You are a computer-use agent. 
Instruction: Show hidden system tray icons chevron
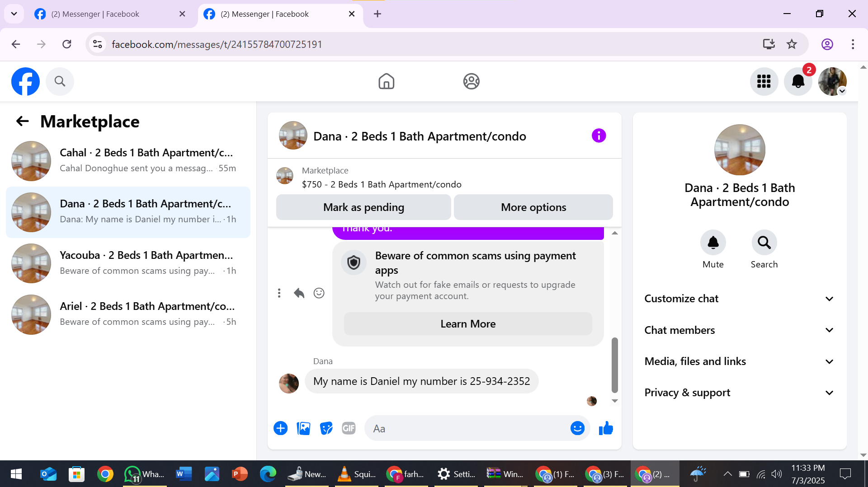click(727, 474)
